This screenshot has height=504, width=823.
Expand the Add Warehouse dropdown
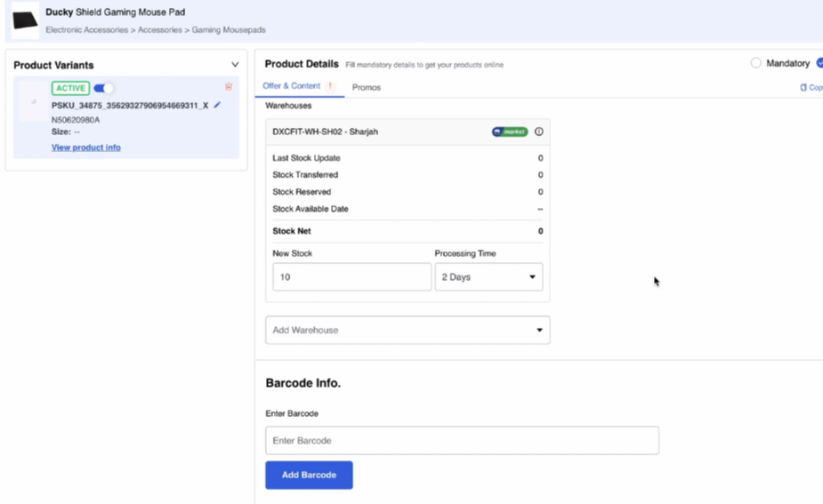tap(407, 330)
